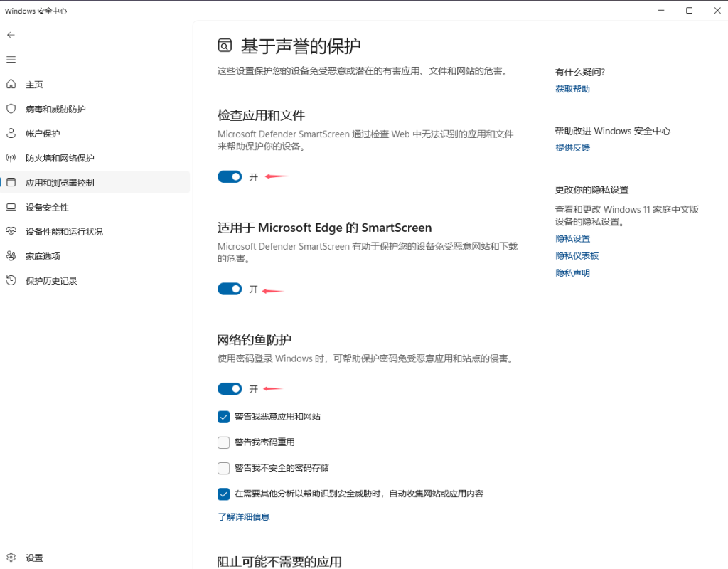
Task: Click the 获取帮助 link
Action: pyautogui.click(x=572, y=89)
